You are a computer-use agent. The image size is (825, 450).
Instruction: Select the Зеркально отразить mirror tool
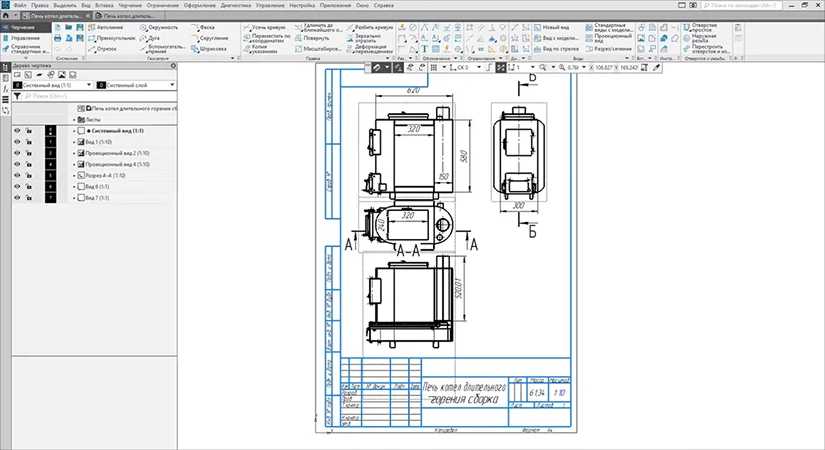(x=368, y=37)
